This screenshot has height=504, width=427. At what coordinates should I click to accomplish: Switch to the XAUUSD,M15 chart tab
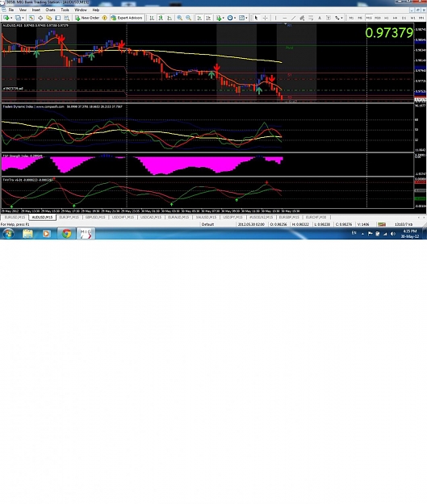click(x=206, y=218)
